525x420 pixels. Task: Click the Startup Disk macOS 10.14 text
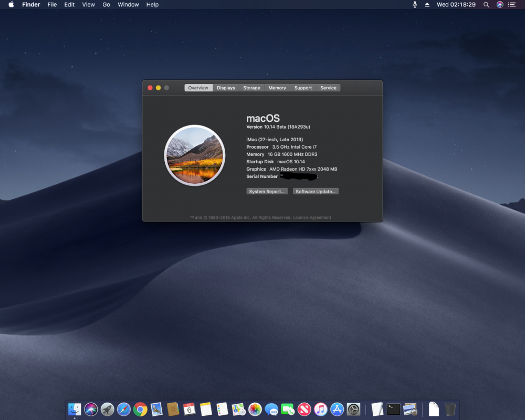click(276, 161)
